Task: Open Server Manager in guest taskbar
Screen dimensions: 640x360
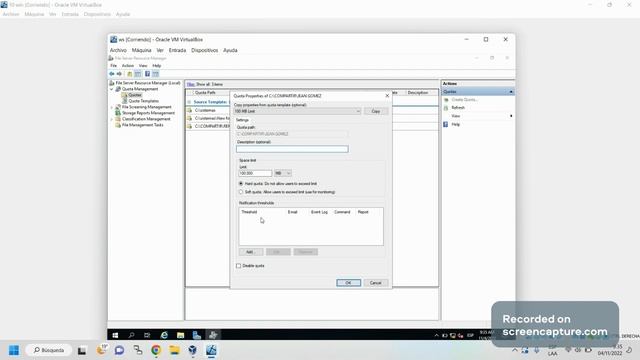Action: coord(197,335)
